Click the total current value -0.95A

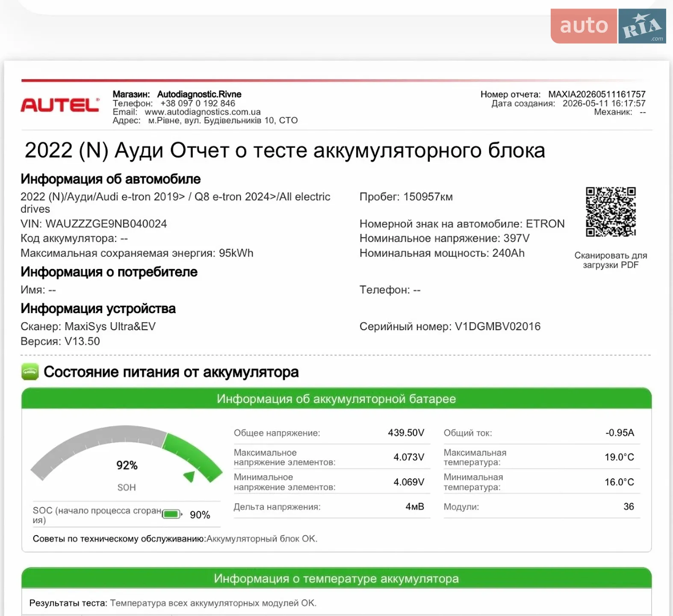(x=620, y=433)
